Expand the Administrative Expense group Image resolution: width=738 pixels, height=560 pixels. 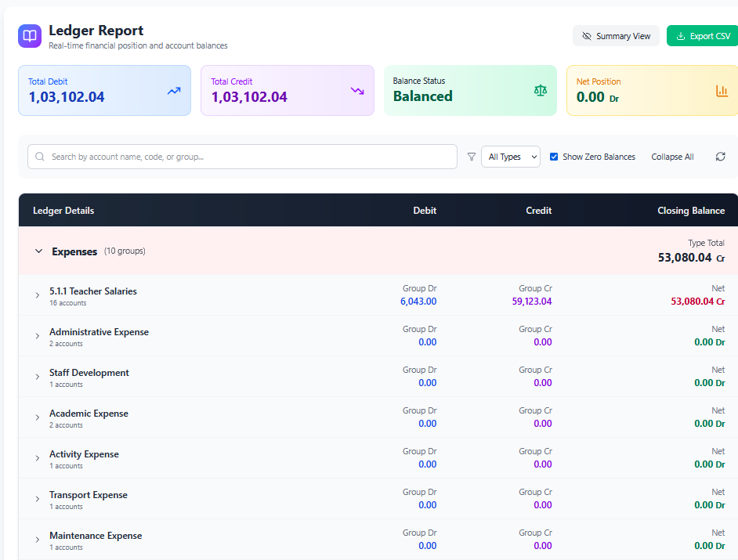[x=37, y=336]
